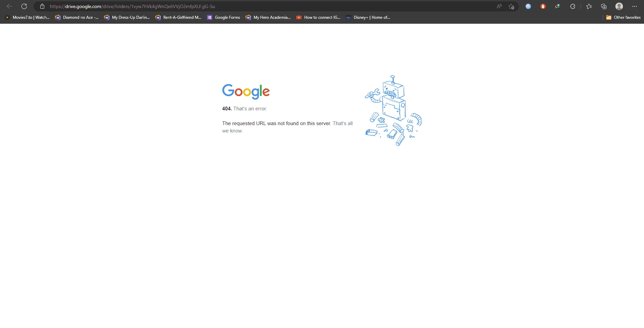Open the Collections icon

(604, 6)
